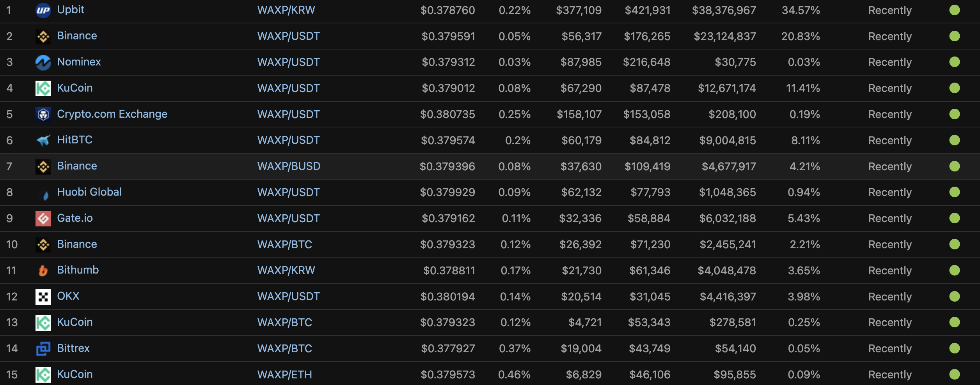Open the Bittrex exchange link
Viewport: 980px width, 385px height.
[73, 348]
